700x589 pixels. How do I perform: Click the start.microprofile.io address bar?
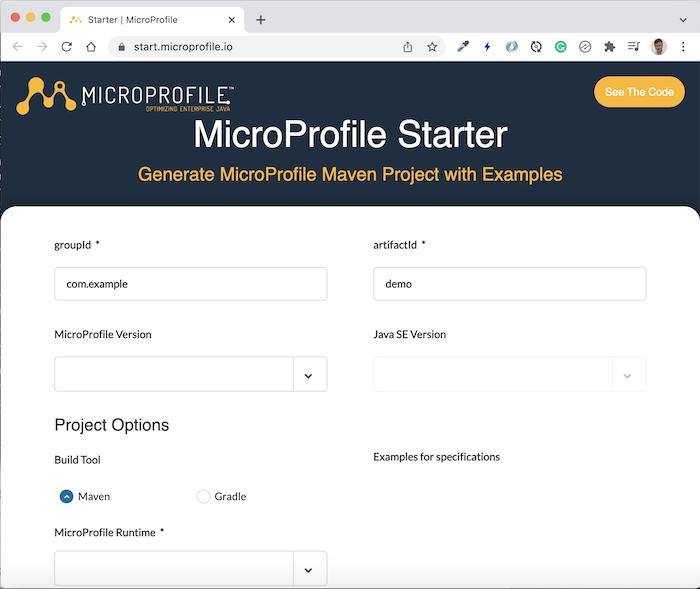click(259, 46)
